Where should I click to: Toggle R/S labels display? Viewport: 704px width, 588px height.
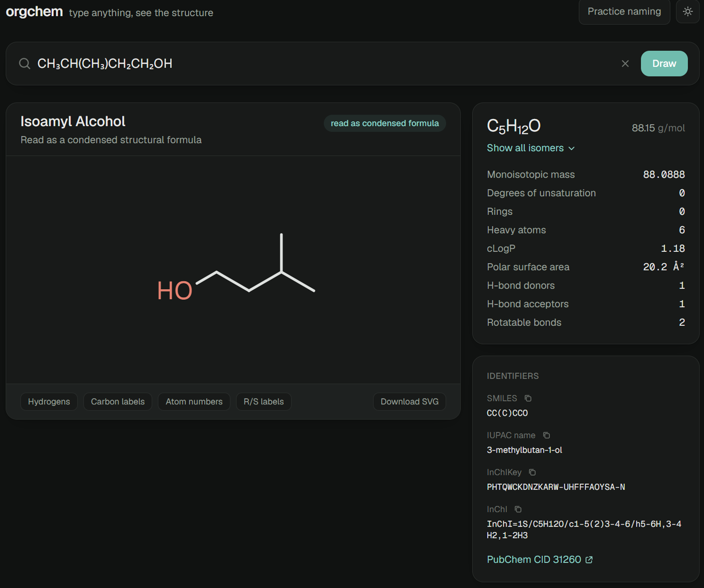coord(263,401)
